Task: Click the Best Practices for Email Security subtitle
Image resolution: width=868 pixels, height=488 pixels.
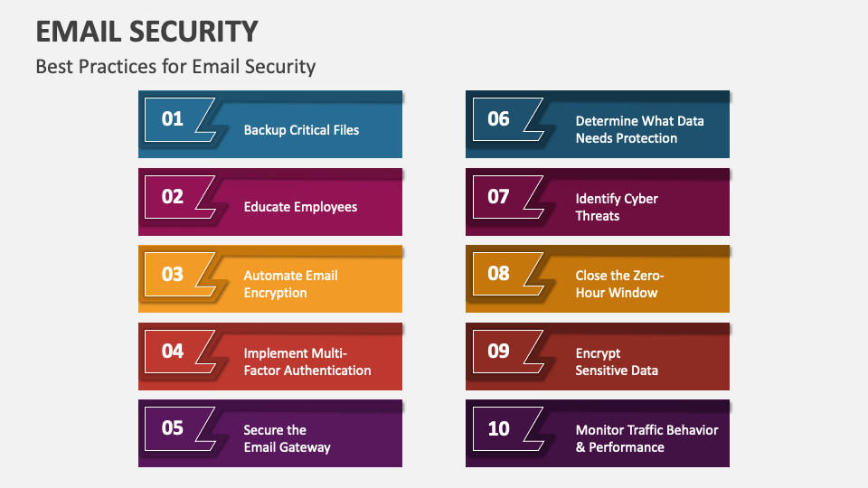Action: (x=175, y=67)
